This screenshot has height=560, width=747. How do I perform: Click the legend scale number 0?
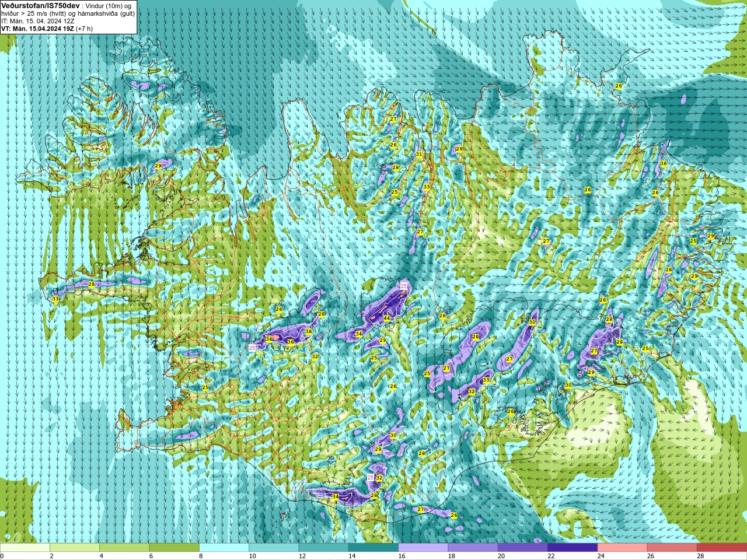[x=2, y=556]
